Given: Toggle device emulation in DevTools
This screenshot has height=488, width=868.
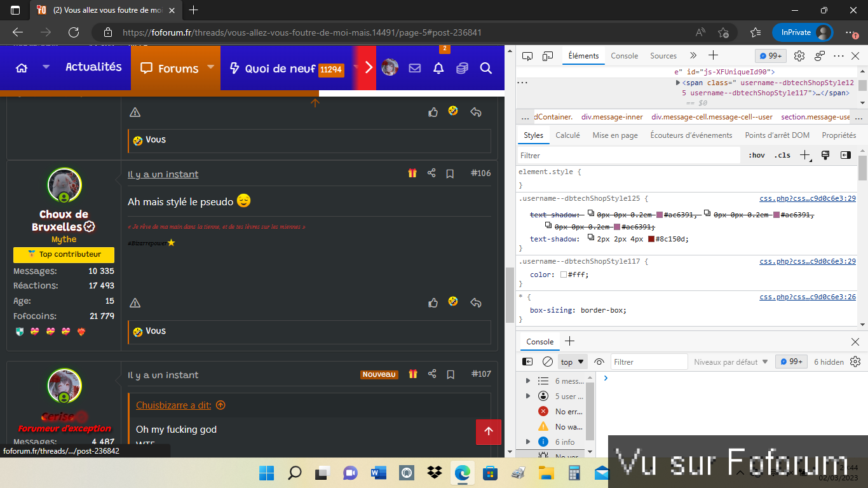Looking at the screenshot, I should coord(547,56).
